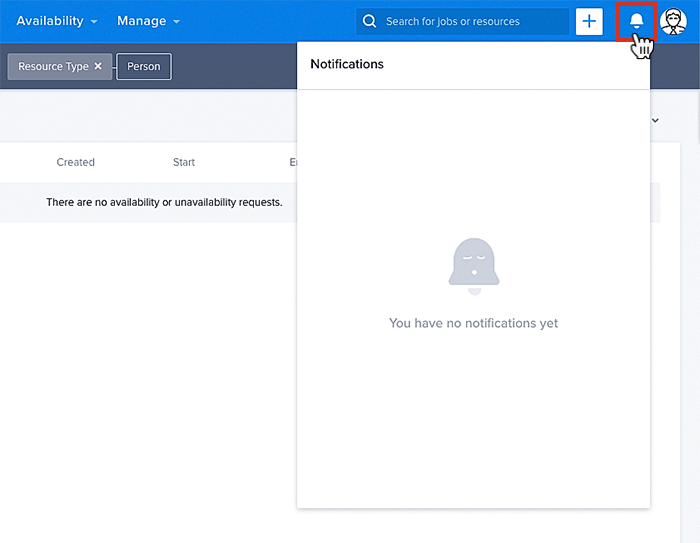
Task: Click the no availability requests message row
Action: (x=164, y=202)
